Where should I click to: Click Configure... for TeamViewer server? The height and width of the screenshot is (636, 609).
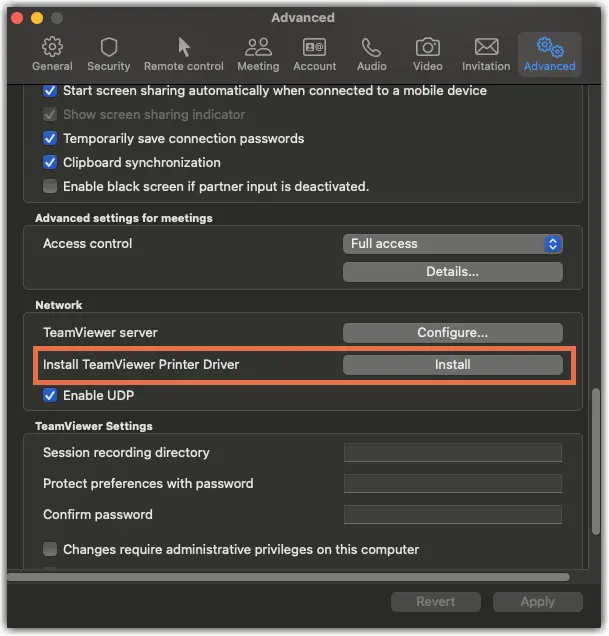pos(453,333)
